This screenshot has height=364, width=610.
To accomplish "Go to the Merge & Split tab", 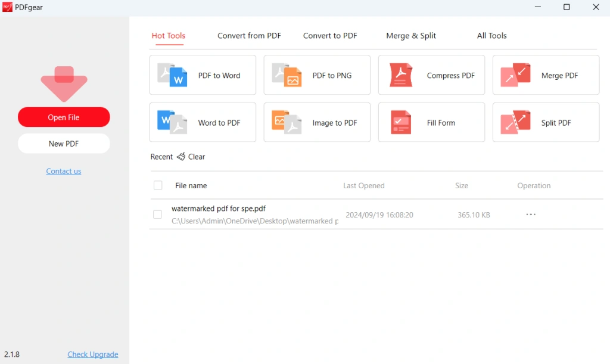I will click(x=411, y=36).
